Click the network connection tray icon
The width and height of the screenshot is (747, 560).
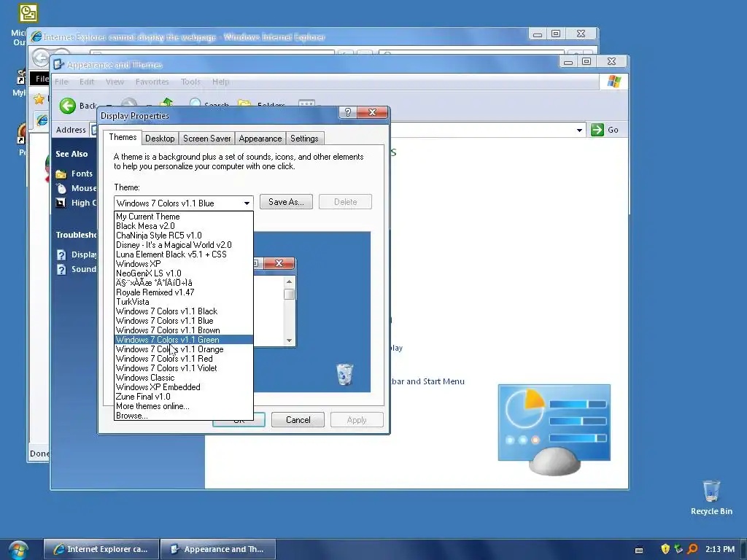click(679, 549)
